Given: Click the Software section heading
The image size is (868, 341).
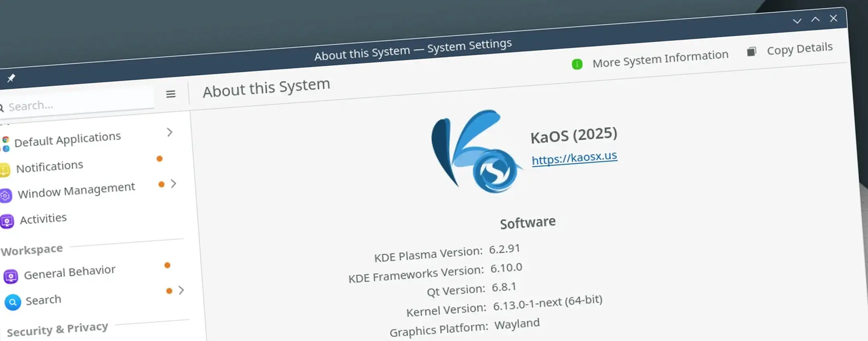Looking at the screenshot, I should click(528, 222).
